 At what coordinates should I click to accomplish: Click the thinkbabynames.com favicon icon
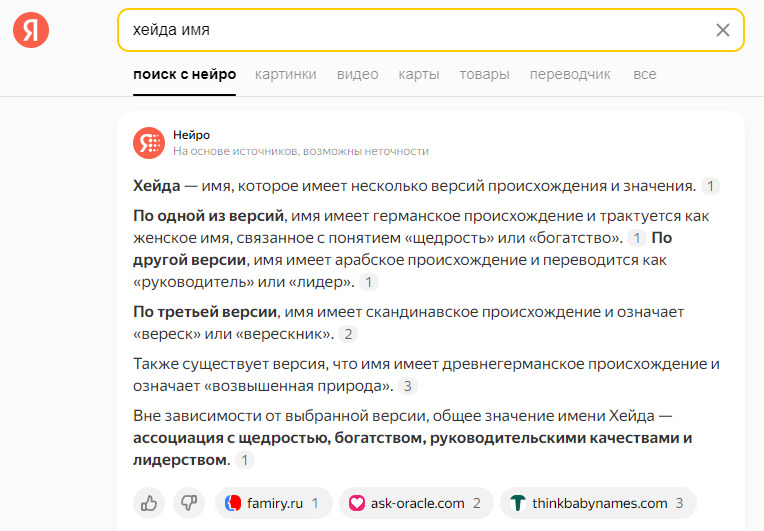pyautogui.click(x=518, y=503)
